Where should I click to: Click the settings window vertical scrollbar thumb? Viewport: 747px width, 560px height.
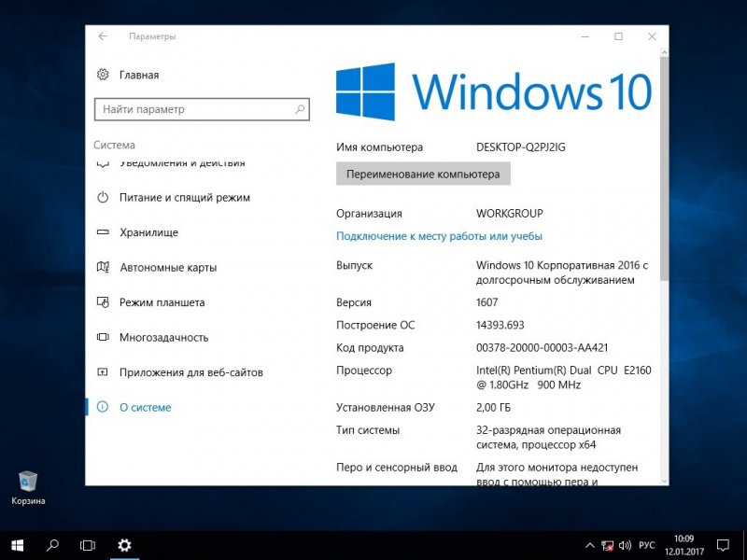[664, 169]
